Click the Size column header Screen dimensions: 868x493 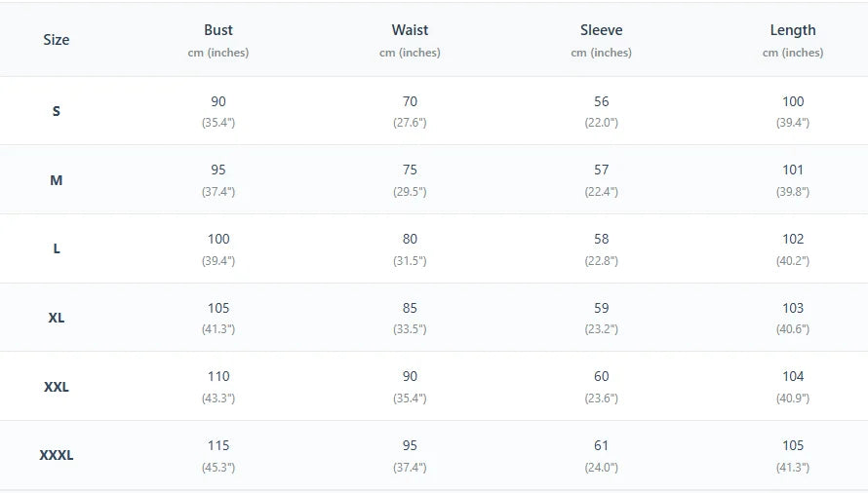coord(57,40)
